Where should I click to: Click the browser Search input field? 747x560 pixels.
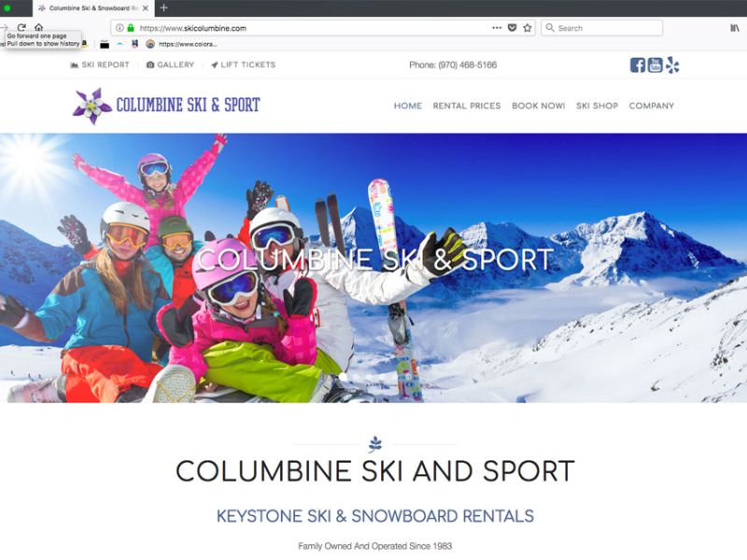pos(601,28)
